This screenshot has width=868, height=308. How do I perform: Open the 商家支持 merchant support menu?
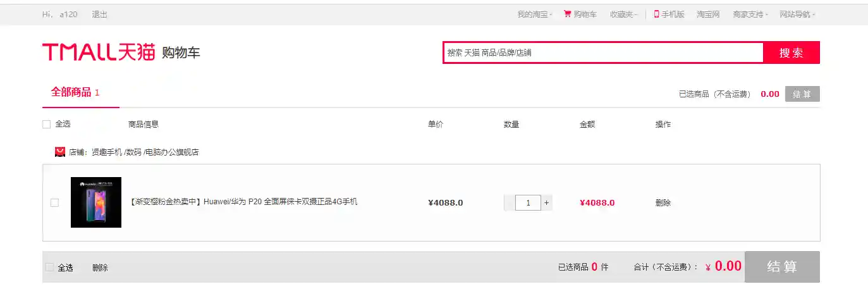click(x=750, y=15)
